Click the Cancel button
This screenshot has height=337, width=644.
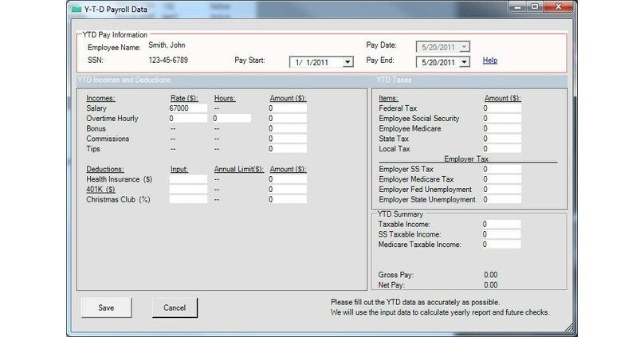[x=175, y=307]
